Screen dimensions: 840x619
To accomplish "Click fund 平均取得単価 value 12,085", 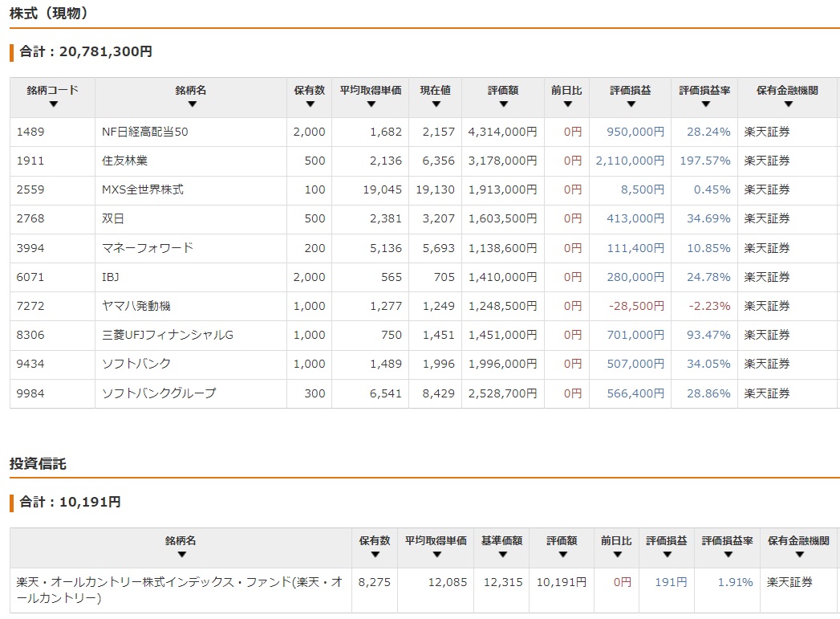I will pyautogui.click(x=448, y=582).
